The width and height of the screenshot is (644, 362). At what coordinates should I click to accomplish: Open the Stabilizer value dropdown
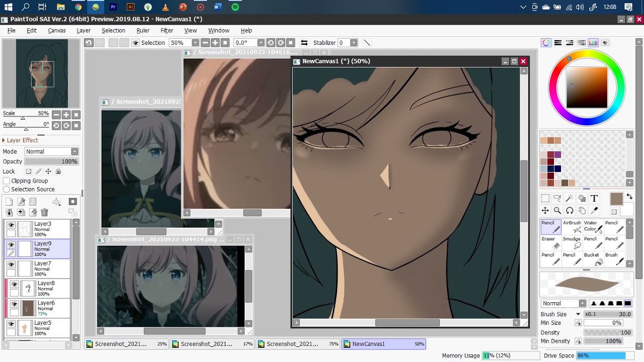click(354, 43)
